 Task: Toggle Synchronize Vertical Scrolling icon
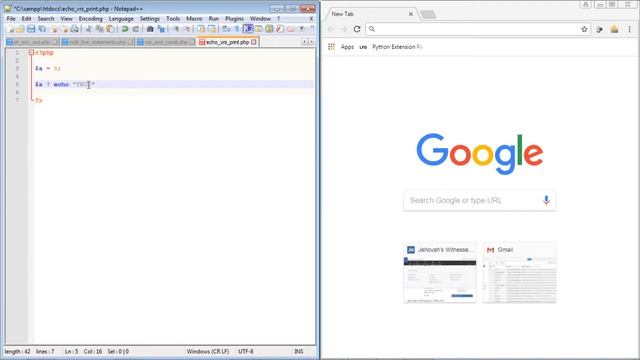tap(200, 29)
